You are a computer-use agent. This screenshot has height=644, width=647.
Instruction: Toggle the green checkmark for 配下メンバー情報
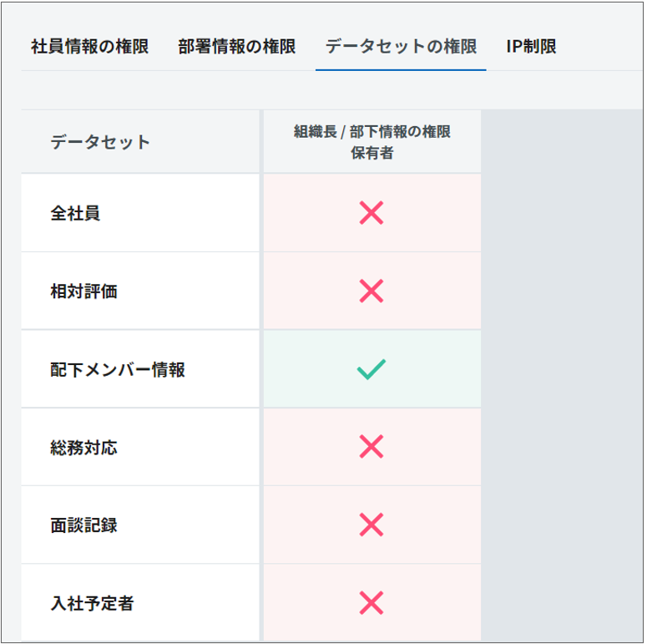pos(371,369)
